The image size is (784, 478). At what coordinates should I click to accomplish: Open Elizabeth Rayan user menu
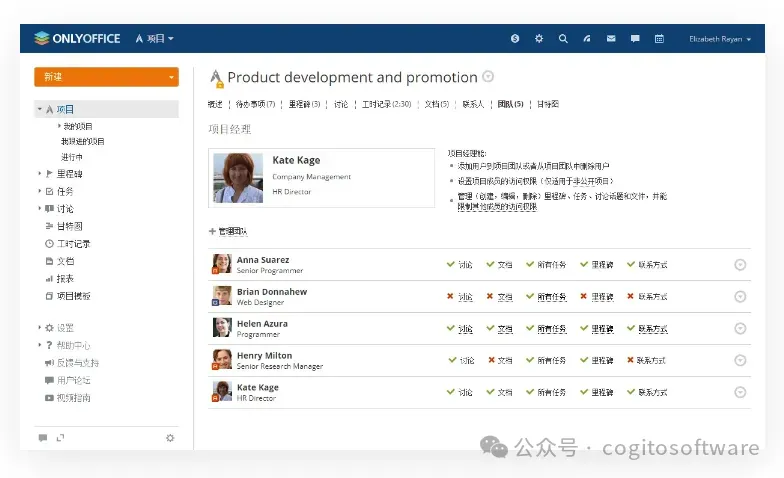718,39
